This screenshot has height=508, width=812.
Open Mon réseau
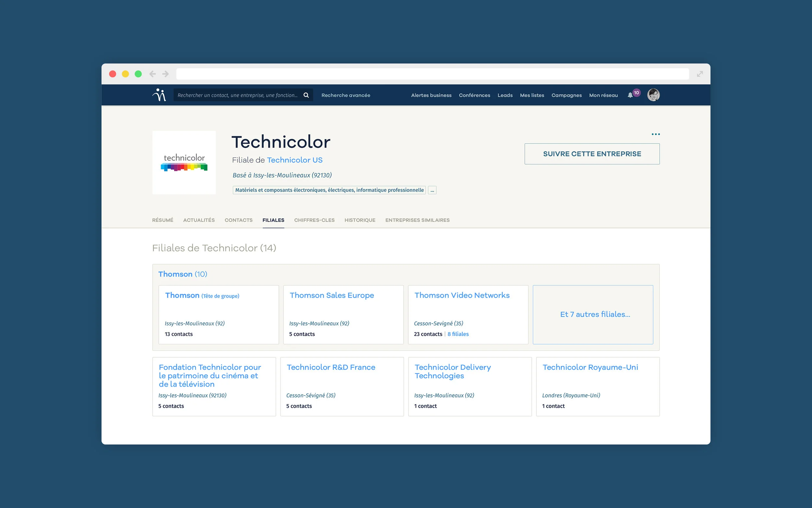(603, 96)
